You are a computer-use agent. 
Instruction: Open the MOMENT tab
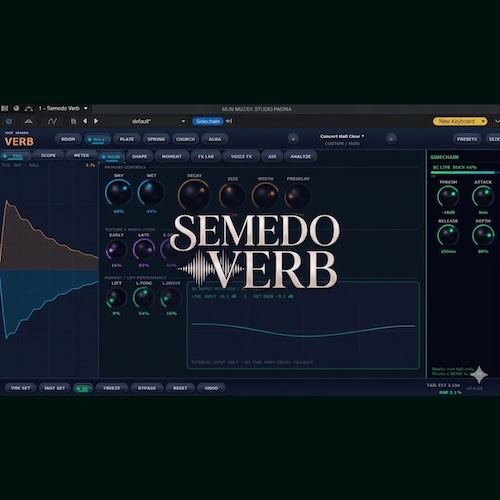172,157
